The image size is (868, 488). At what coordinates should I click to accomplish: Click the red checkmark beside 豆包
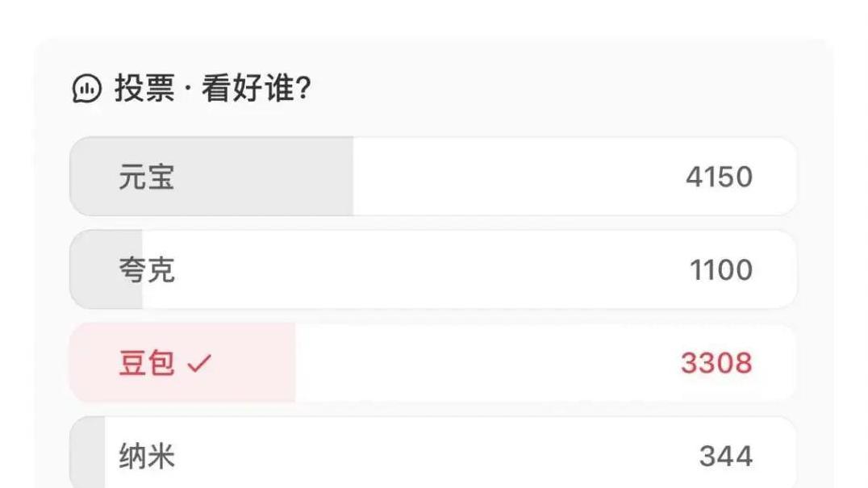coord(198,365)
